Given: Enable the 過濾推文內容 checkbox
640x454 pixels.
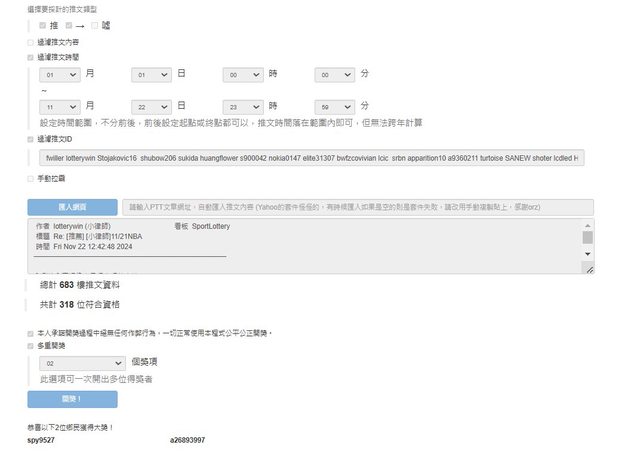Looking at the screenshot, I should (31, 43).
